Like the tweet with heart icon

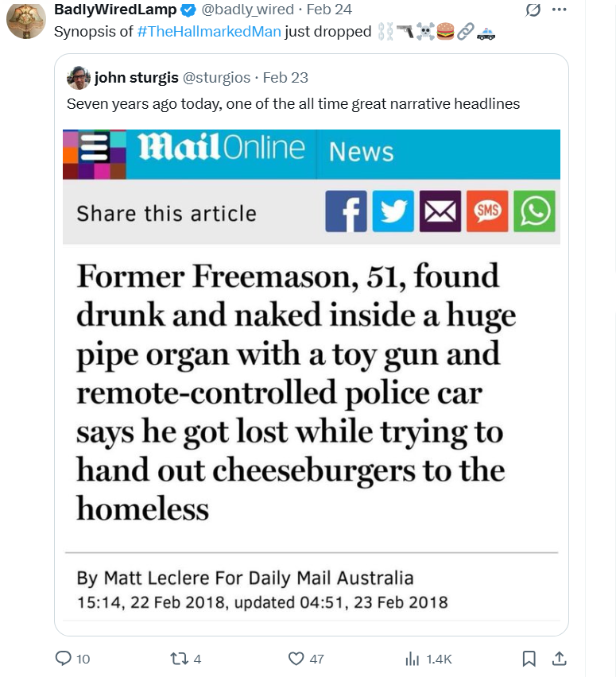(x=296, y=659)
